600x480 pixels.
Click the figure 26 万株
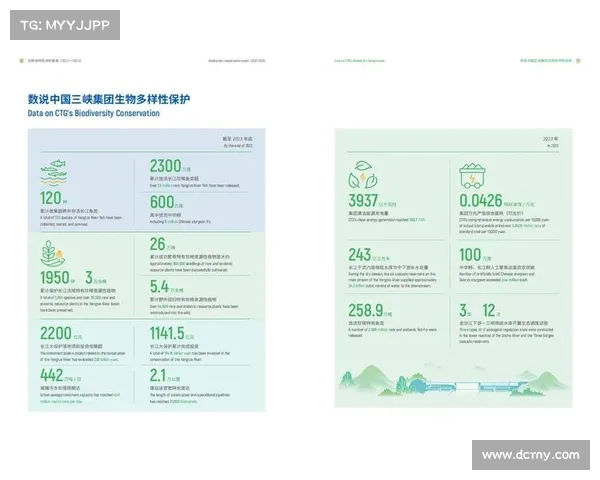pos(162,244)
